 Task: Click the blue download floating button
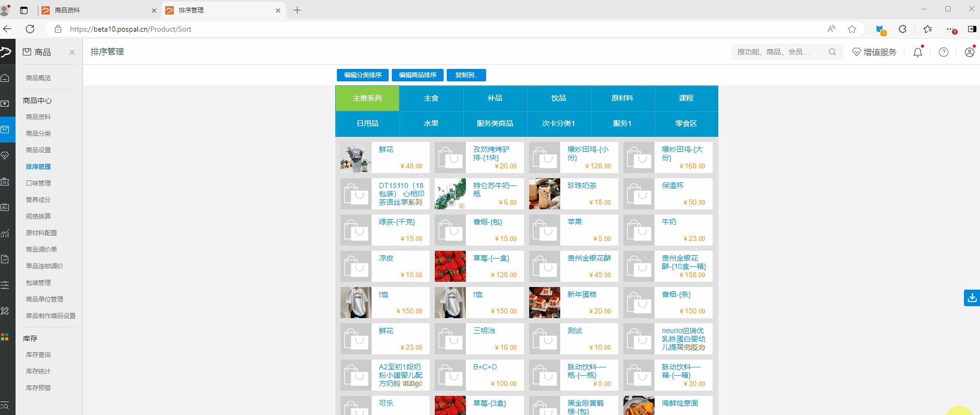pyautogui.click(x=972, y=298)
